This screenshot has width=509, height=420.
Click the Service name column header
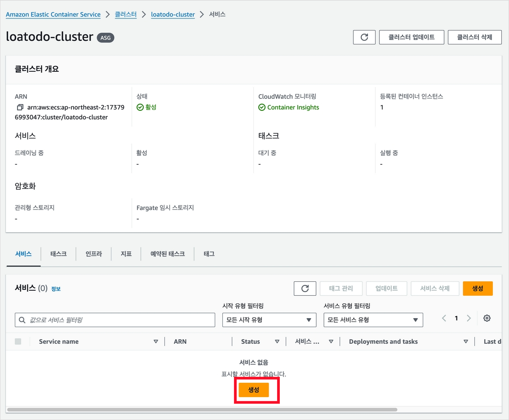tap(59, 341)
